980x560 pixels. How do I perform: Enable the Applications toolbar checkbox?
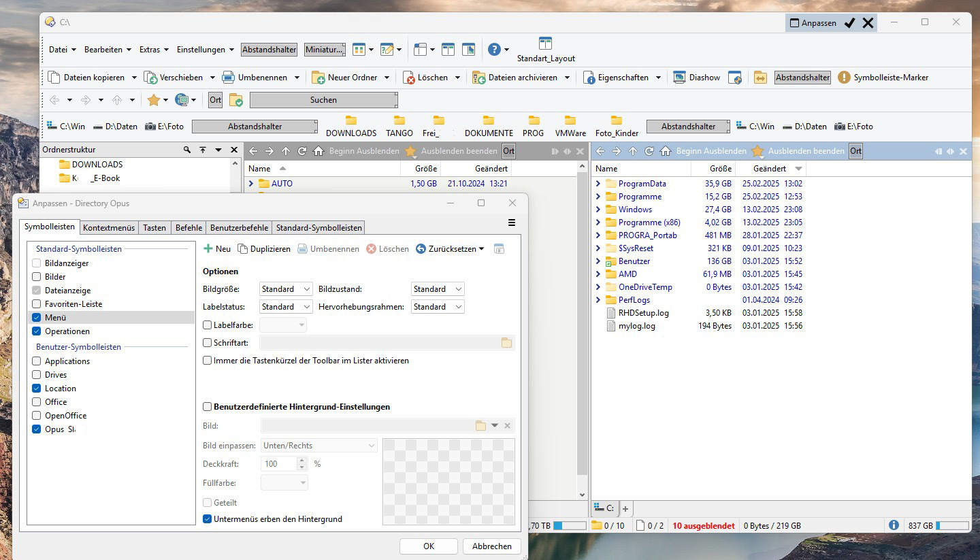click(x=37, y=361)
